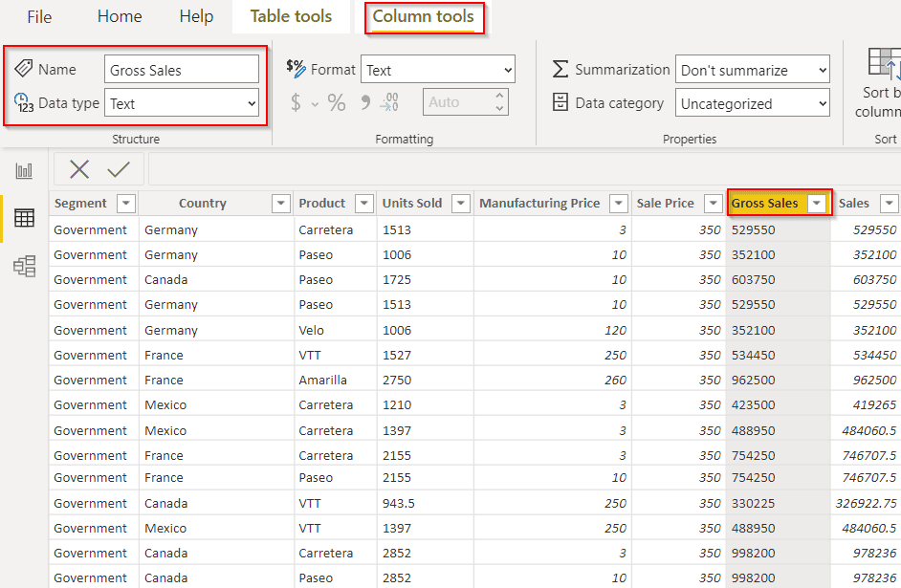Switch to the Home tab
Image resolution: width=901 pixels, height=588 pixels.
(x=120, y=16)
